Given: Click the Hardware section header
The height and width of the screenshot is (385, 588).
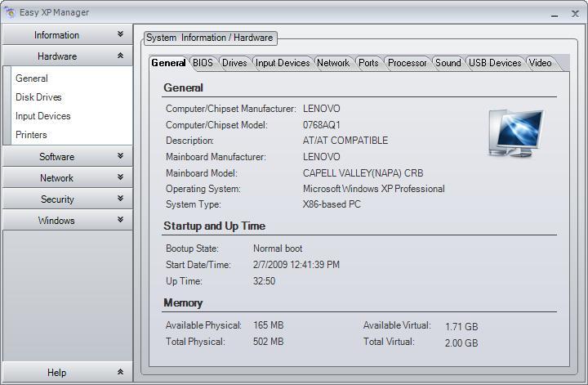Looking at the screenshot, I should coord(68,56).
